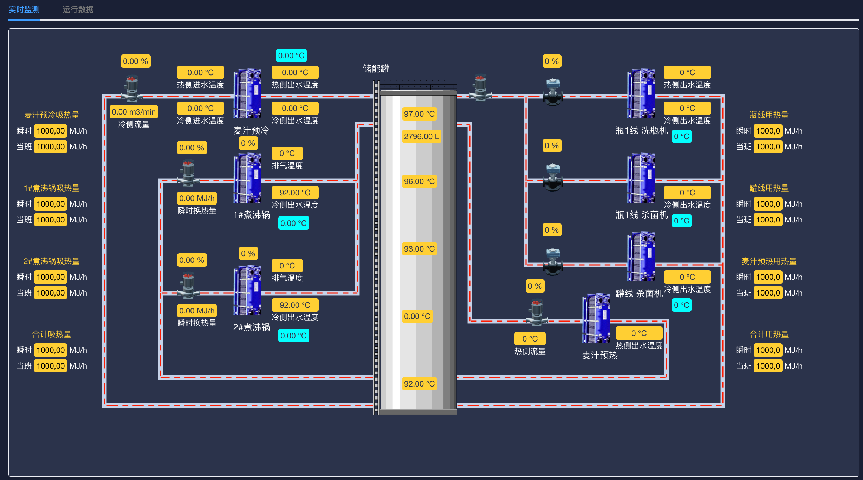Click the cyan temperature box above 麦汁预冷

pos(291,56)
